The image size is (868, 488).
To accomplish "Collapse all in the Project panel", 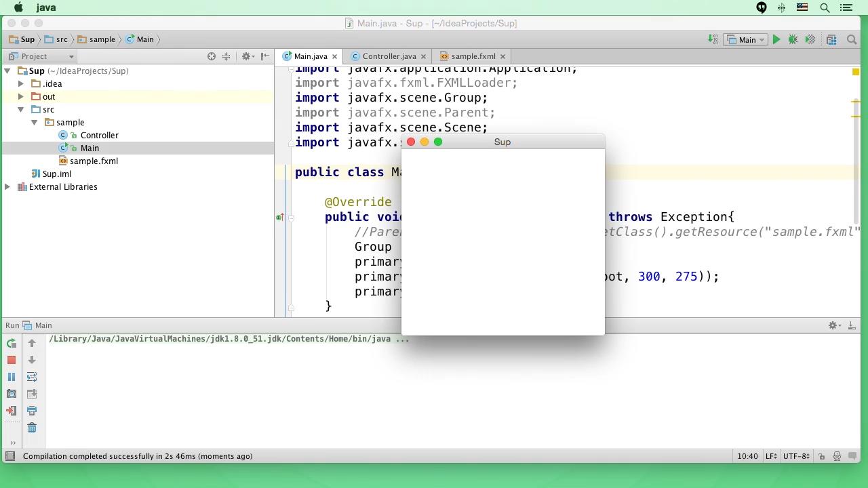I will tap(226, 56).
